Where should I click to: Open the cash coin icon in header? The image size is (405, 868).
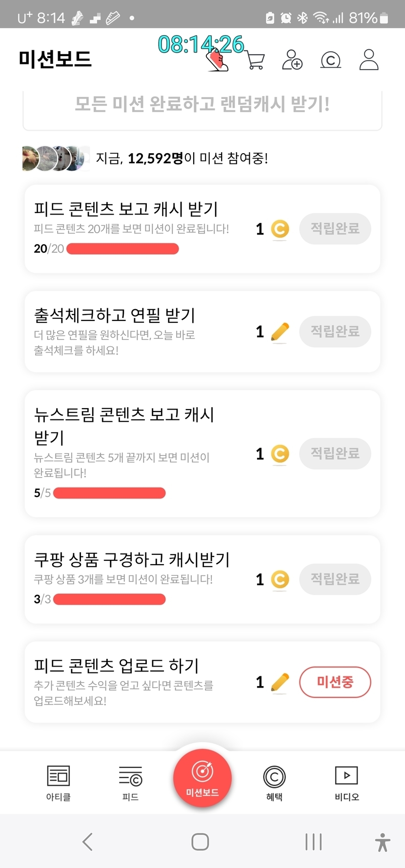point(330,60)
